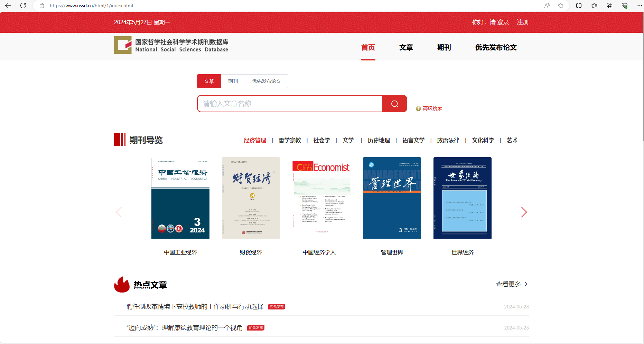Image resolution: width=644 pixels, height=344 pixels.
Task: Open 首页 in main navigation
Action: pyautogui.click(x=368, y=47)
